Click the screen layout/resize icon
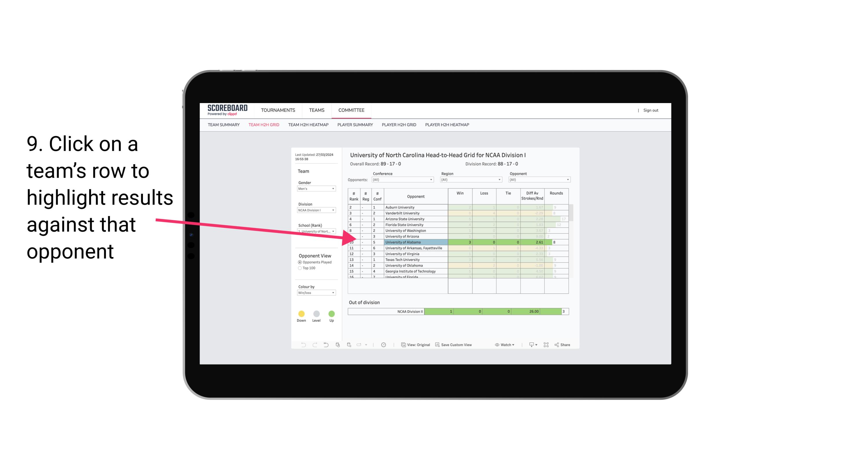Screen dimensions: 868x467 (x=546, y=345)
